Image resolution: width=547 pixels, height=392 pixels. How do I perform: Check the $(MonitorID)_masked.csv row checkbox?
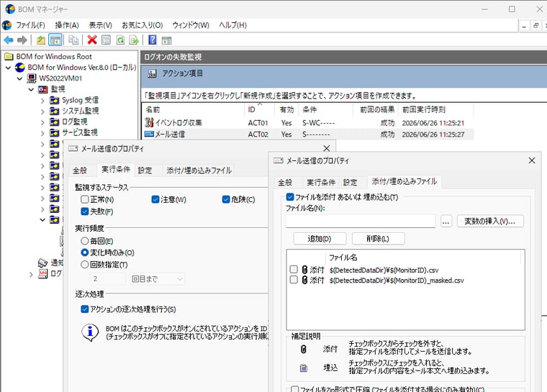pyautogui.click(x=294, y=280)
